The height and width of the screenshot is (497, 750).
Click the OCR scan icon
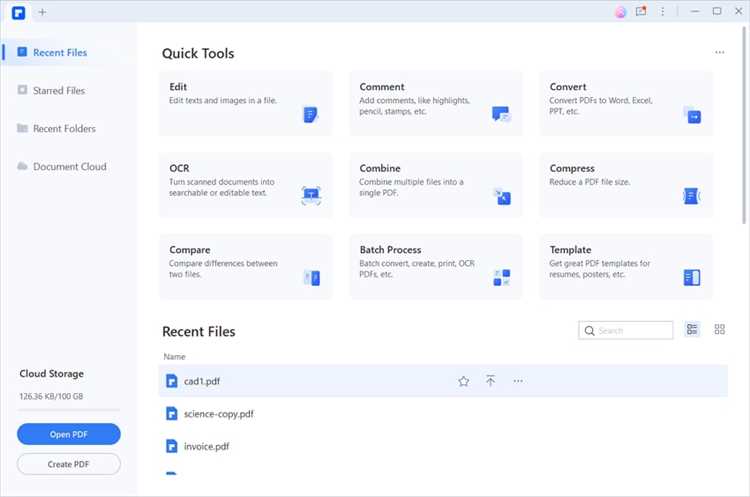point(311,196)
